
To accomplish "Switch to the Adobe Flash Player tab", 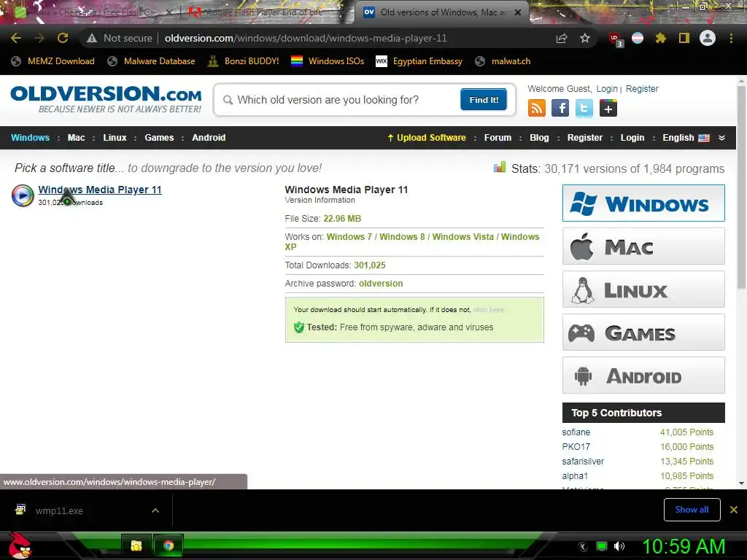I will [264, 12].
